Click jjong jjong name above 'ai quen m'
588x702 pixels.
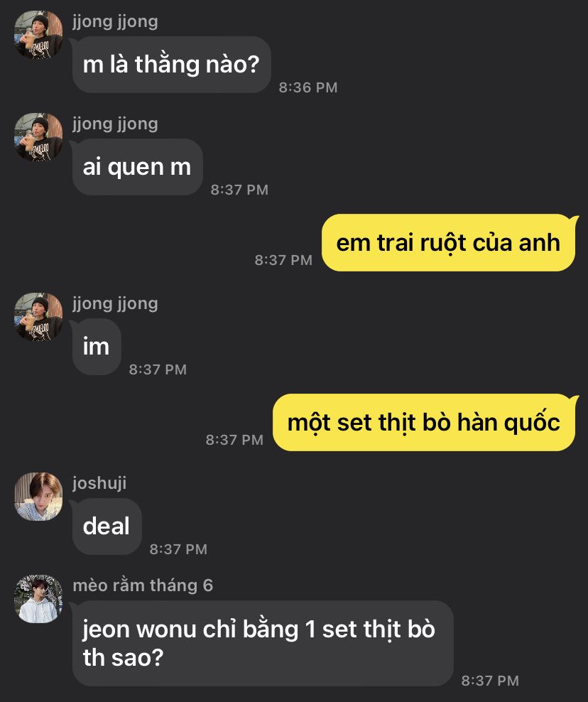click(115, 124)
